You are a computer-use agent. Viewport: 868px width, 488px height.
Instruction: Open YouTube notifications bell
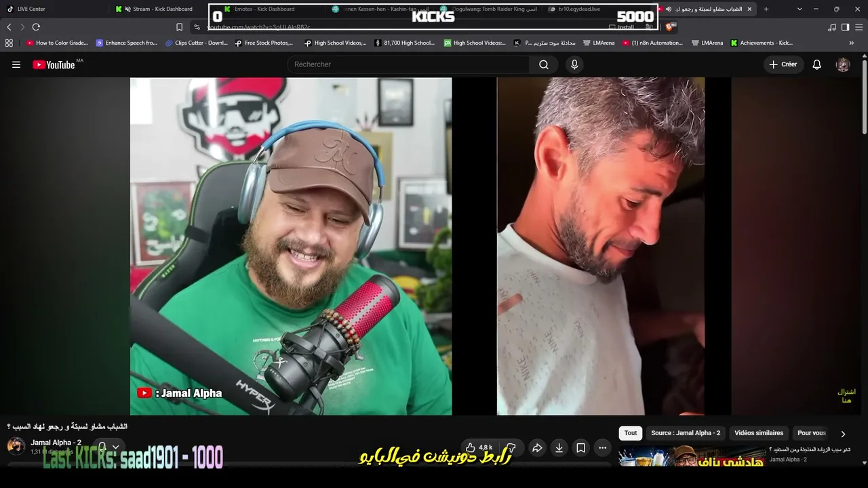(x=817, y=64)
